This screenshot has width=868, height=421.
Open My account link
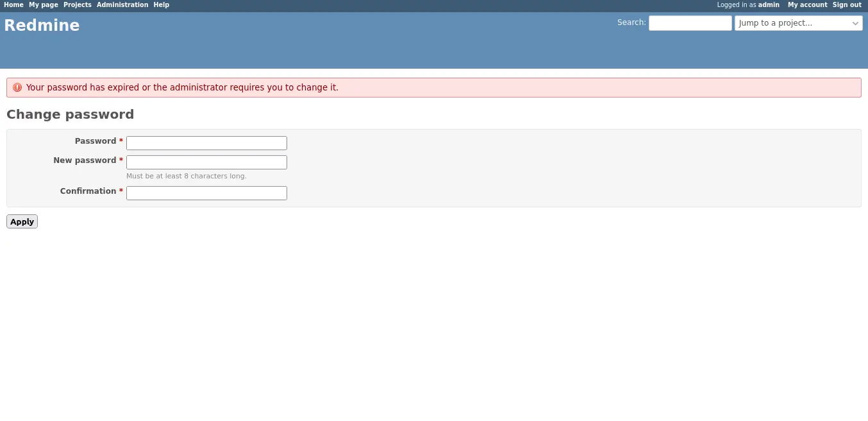coord(807,4)
